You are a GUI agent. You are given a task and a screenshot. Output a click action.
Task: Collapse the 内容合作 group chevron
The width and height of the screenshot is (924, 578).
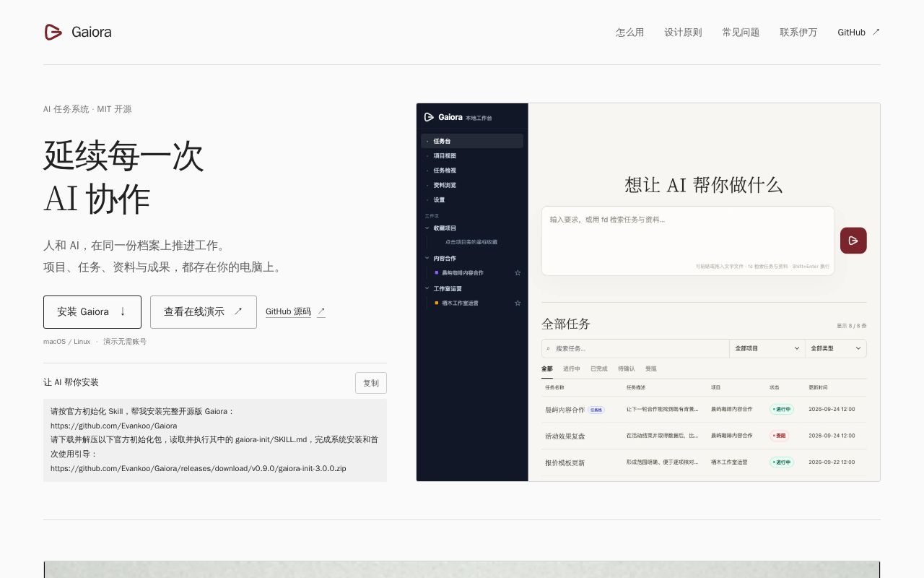[427, 258]
